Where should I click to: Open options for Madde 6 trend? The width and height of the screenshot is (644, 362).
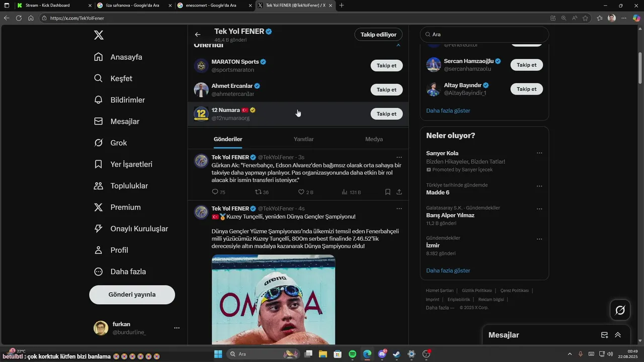coord(539,186)
